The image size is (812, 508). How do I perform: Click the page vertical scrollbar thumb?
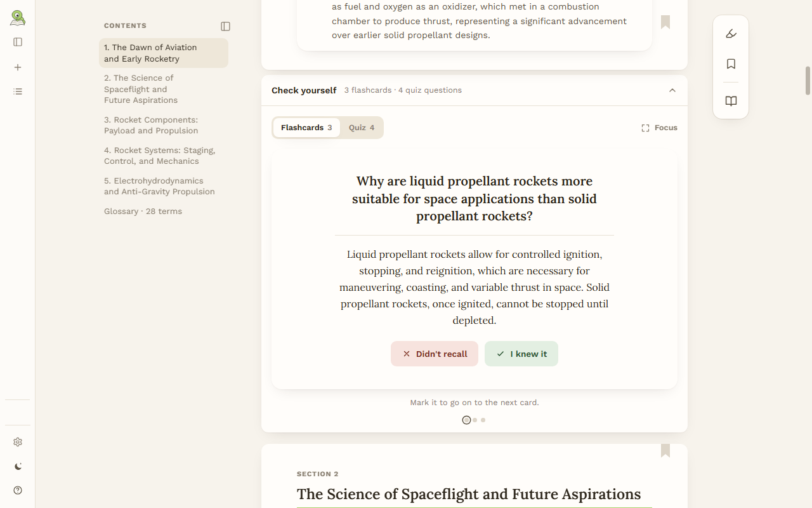[808, 81]
